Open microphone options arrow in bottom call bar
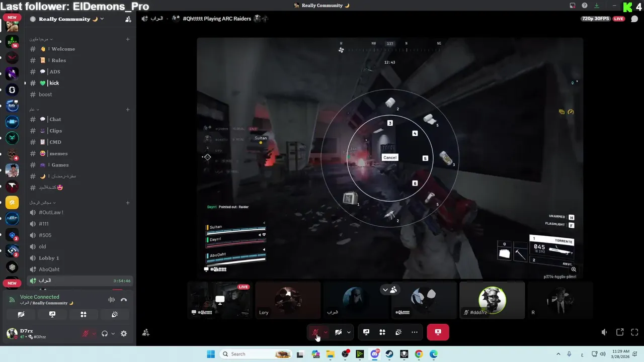The width and height of the screenshot is (644, 362). (326, 332)
